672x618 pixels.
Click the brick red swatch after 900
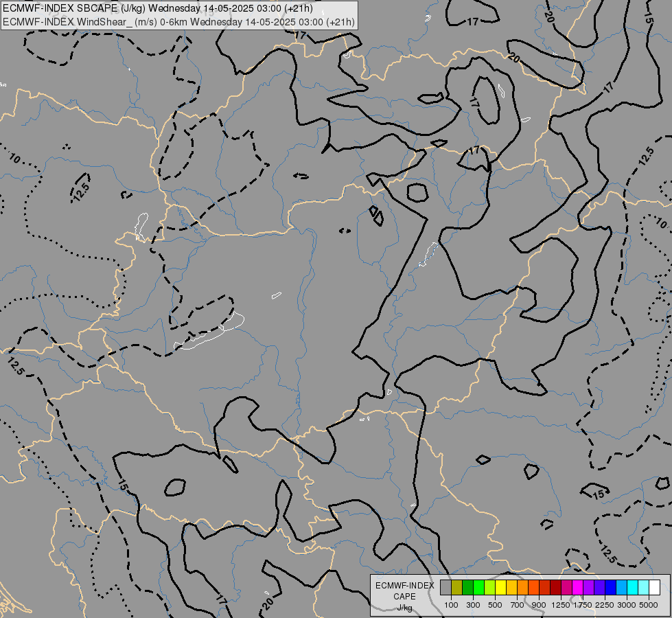point(545,587)
